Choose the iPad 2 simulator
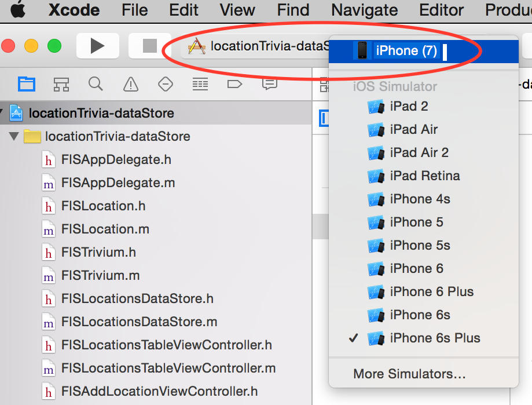Screen dimensions: 532x405 [423, 106]
